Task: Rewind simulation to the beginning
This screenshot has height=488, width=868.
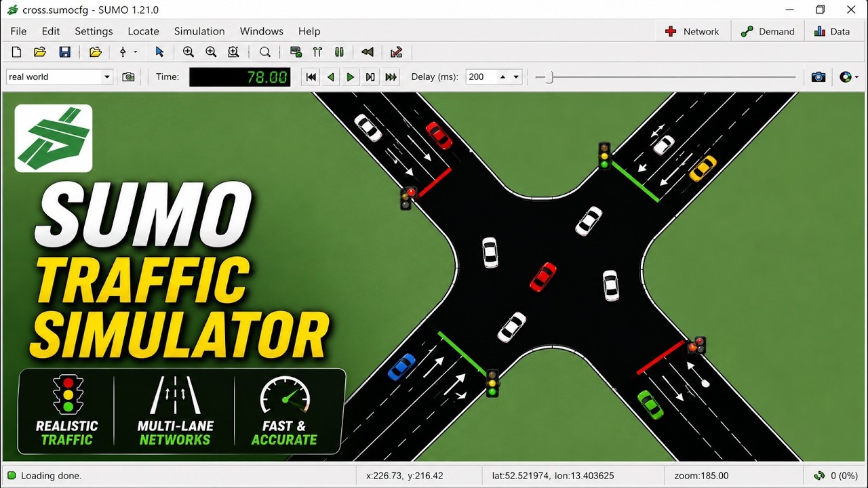Action: (x=311, y=77)
